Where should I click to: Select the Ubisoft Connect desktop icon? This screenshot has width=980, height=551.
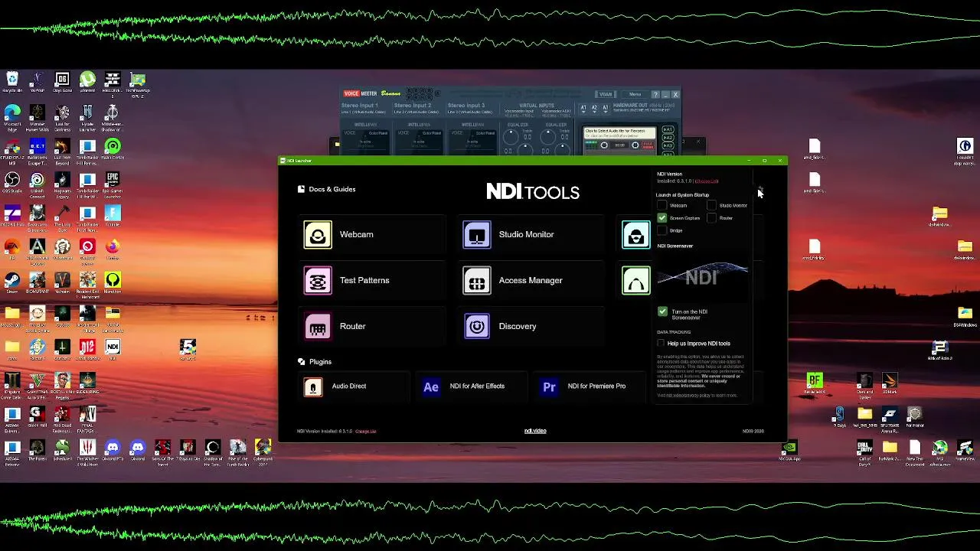38,184
